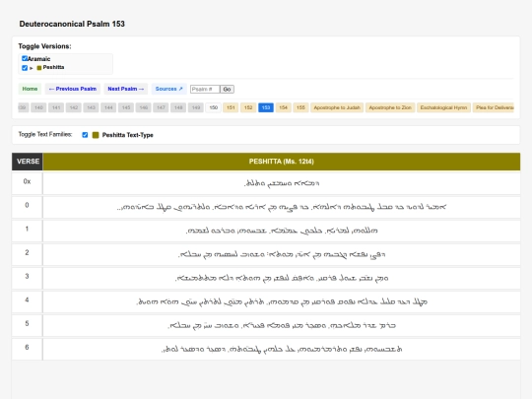
Task: Select verse number 6 cell
Action: pos(28,349)
